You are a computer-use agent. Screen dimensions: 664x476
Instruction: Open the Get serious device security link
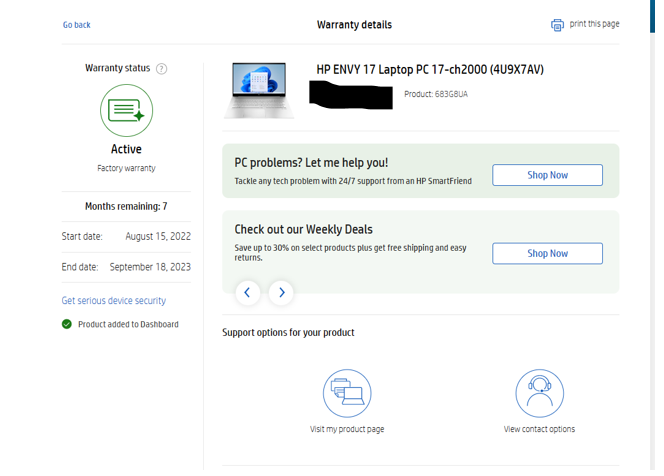click(113, 301)
